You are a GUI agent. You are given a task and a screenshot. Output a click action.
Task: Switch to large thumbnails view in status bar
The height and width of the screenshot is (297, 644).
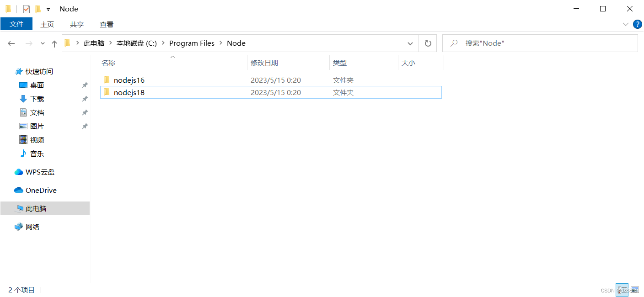coord(635,290)
